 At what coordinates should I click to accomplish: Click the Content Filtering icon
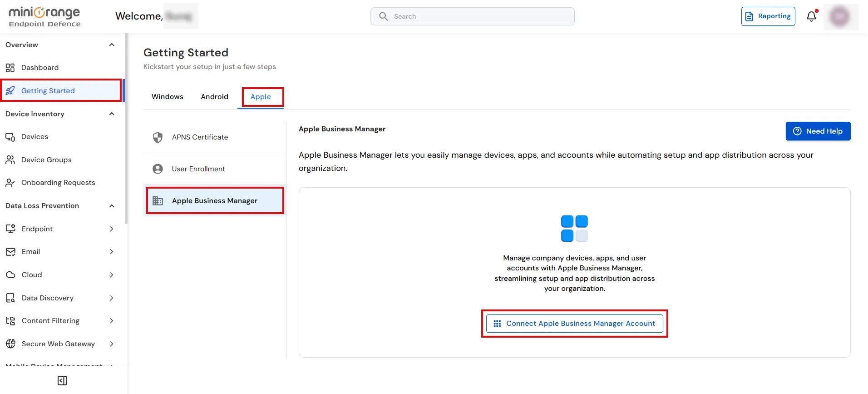coord(10,321)
